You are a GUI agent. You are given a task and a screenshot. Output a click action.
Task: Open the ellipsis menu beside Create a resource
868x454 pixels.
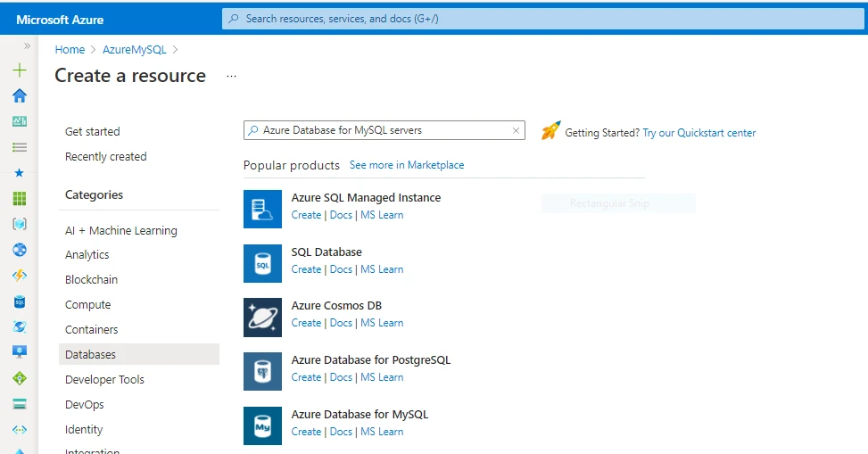coord(231,77)
